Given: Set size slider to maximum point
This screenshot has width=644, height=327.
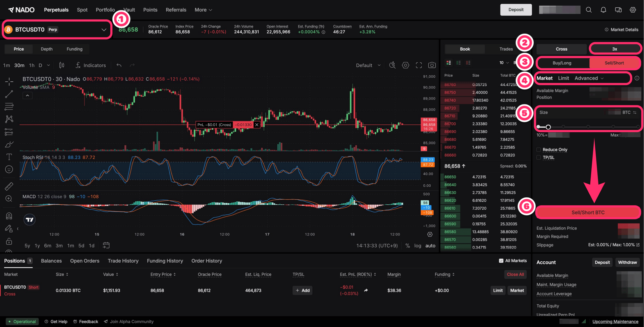Looking at the screenshot, I should click(638, 127).
